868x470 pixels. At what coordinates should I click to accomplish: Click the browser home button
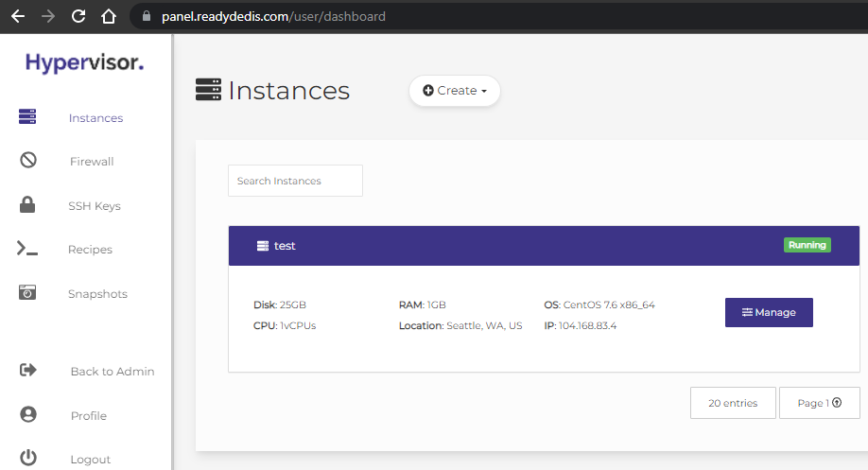(x=109, y=17)
